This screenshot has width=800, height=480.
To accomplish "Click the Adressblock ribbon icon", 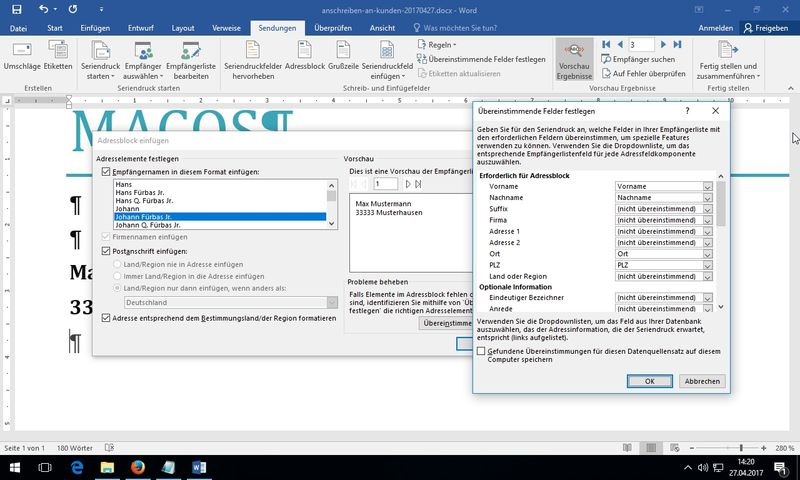I will [304, 52].
